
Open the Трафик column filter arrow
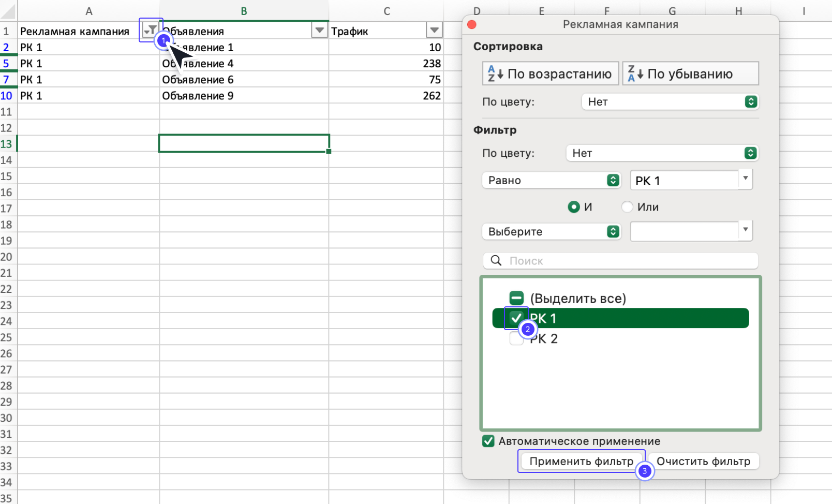pyautogui.click(x=434, y=31)
